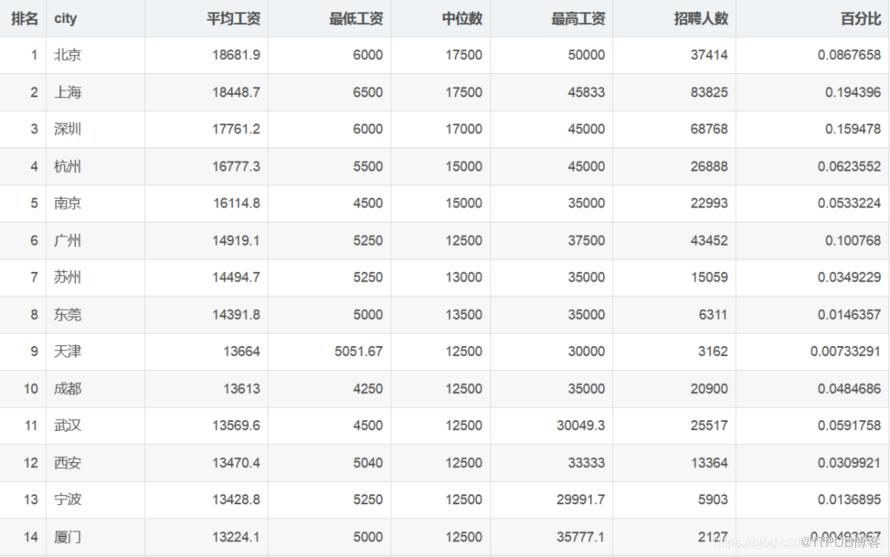Click recruitment count 43452
The image size is (890, 557).
tap(709, 241)
